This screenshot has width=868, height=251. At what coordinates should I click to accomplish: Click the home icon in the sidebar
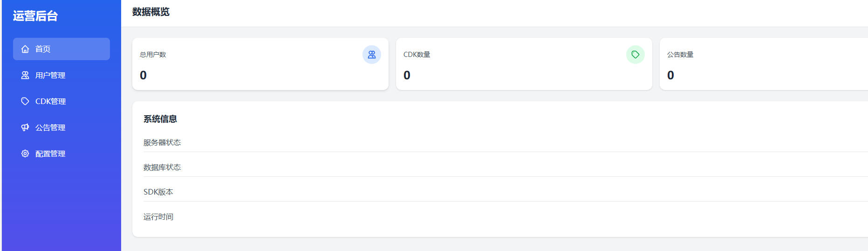click(25, 49)
